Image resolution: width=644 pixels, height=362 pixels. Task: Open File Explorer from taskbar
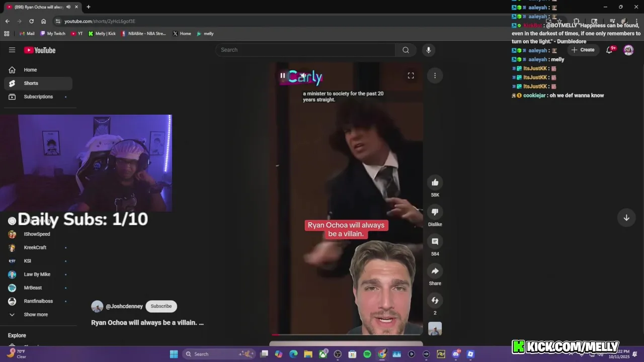[308, 354]
